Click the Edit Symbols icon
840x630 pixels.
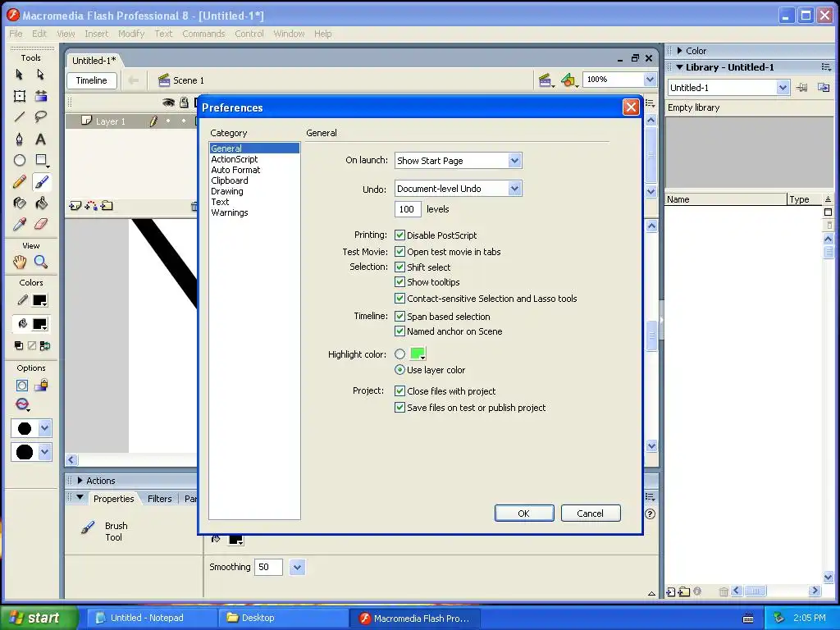pyautogui.click(x=568, y=80)
